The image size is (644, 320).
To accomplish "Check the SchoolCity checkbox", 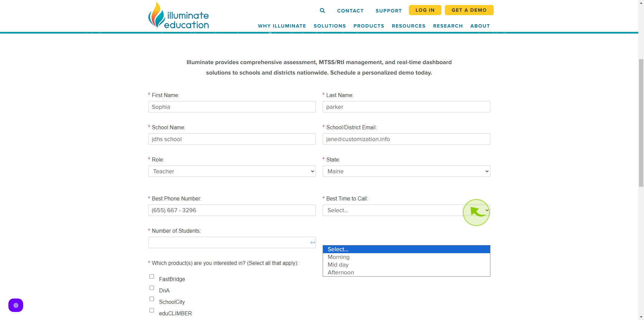I will tap(152, 299).
